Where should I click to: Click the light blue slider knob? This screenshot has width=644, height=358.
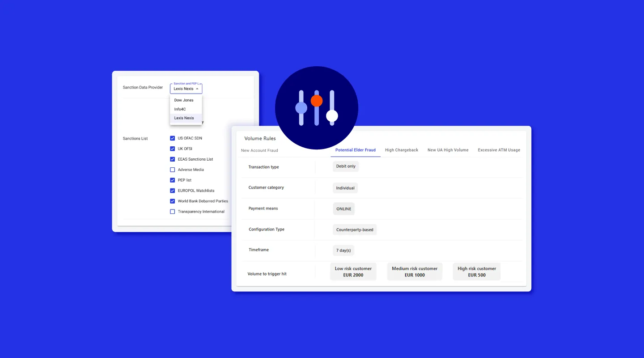point(301,108)
